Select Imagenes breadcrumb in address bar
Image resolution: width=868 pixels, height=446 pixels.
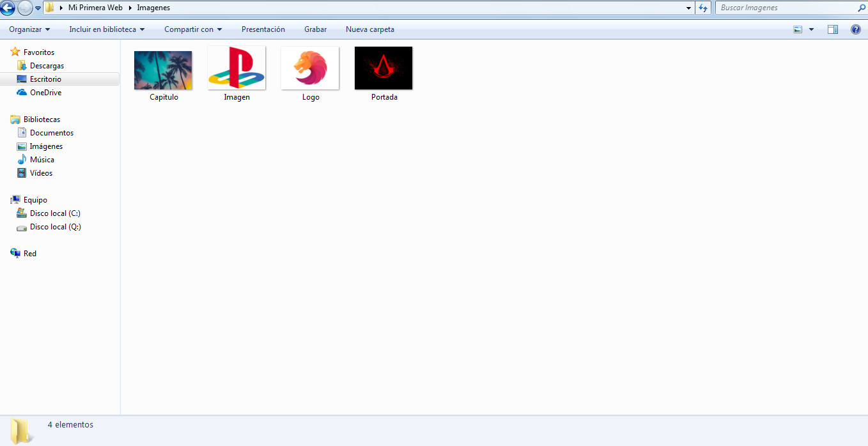point(153,8)
